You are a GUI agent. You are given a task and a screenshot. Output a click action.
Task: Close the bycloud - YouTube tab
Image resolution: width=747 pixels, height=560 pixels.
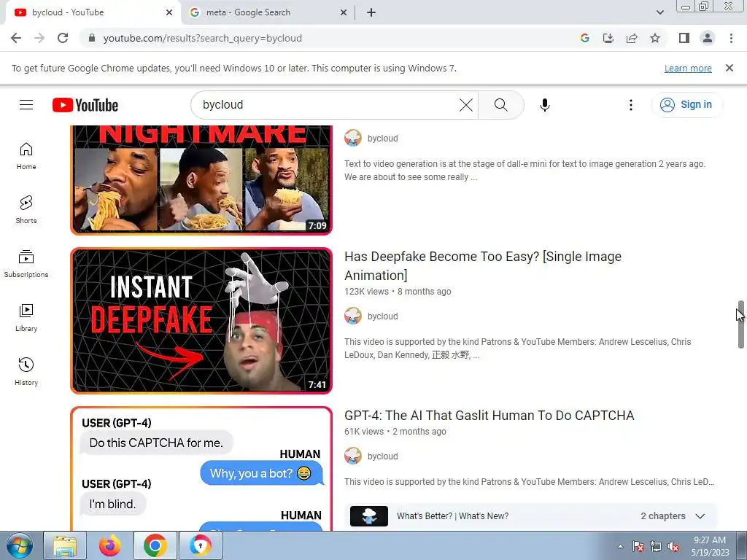169,12
